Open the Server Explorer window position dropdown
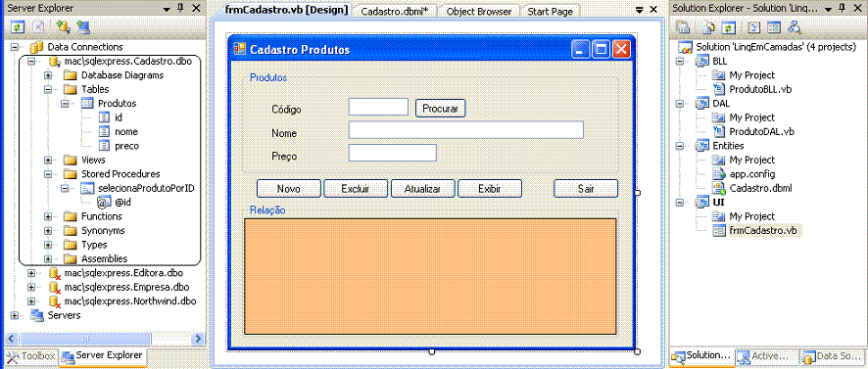868x369 pixels. point(167,9)
